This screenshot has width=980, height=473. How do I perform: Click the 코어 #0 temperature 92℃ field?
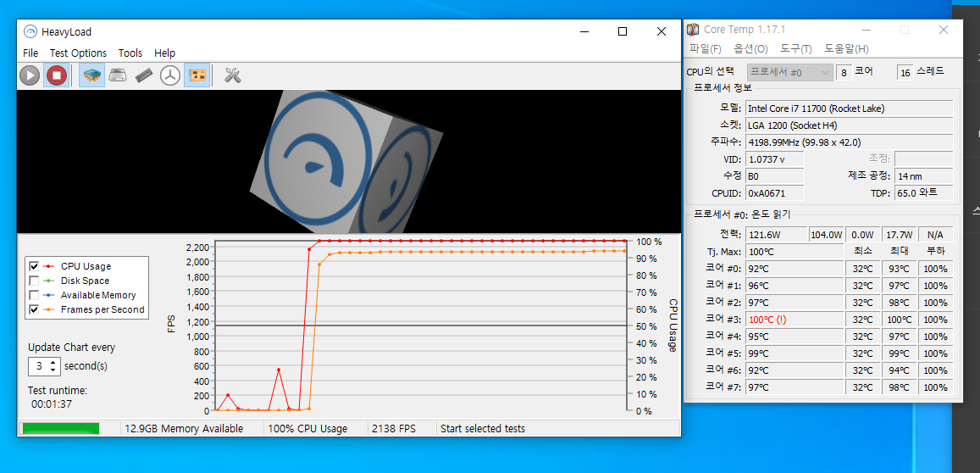pos(795,269)
